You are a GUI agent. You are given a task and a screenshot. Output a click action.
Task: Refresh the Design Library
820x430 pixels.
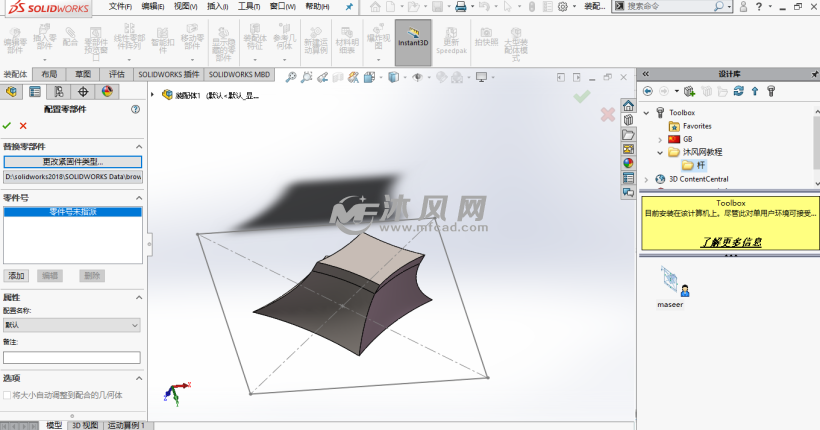point(738,91)
